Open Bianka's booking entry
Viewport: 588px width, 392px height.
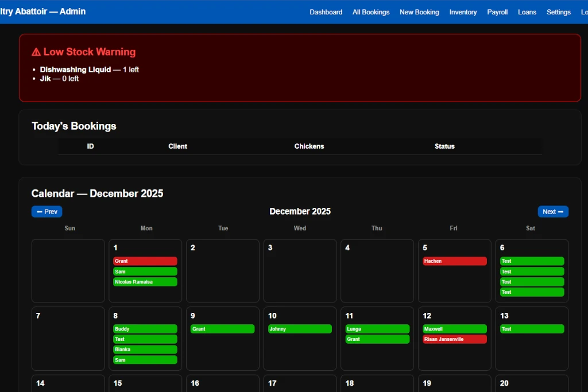145,350
